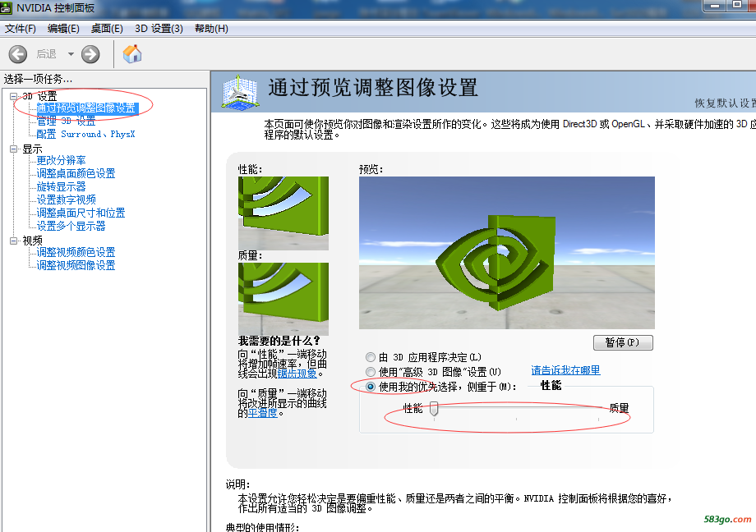This screenshot has width=756, height=532.
Task: Click the 选择一项任务... heading
Action: (38, 79)
